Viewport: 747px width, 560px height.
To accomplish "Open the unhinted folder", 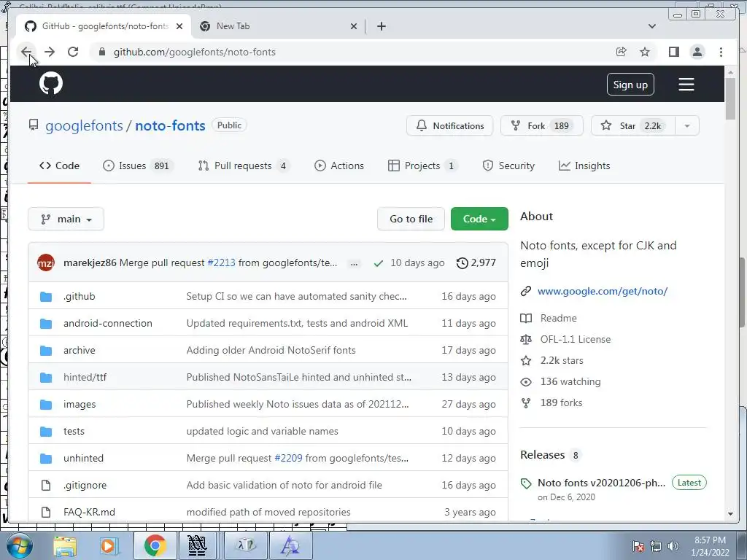I will point(83,458).
